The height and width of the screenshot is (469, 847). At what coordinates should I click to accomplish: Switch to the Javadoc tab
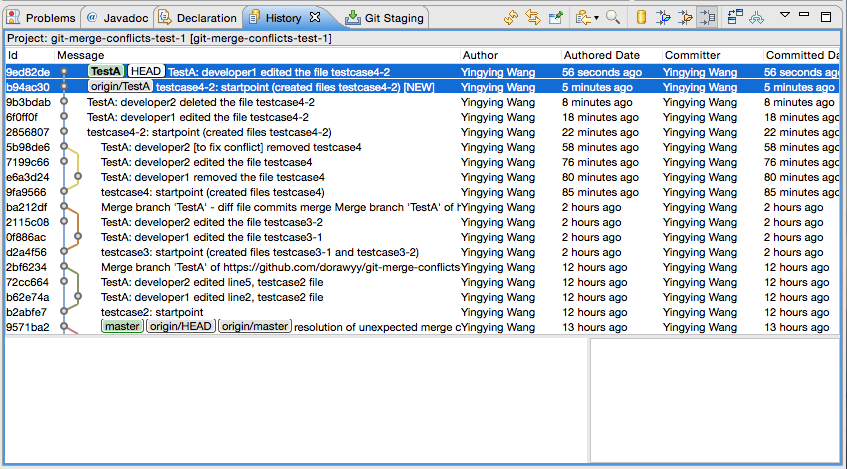pyautogui.click(x=118, y=18)
